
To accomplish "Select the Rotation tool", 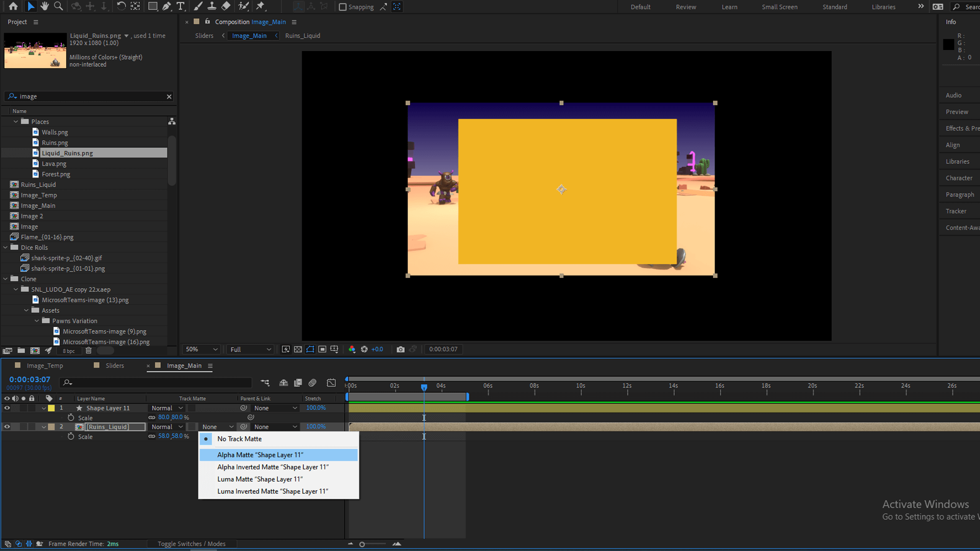I will 121,6.
